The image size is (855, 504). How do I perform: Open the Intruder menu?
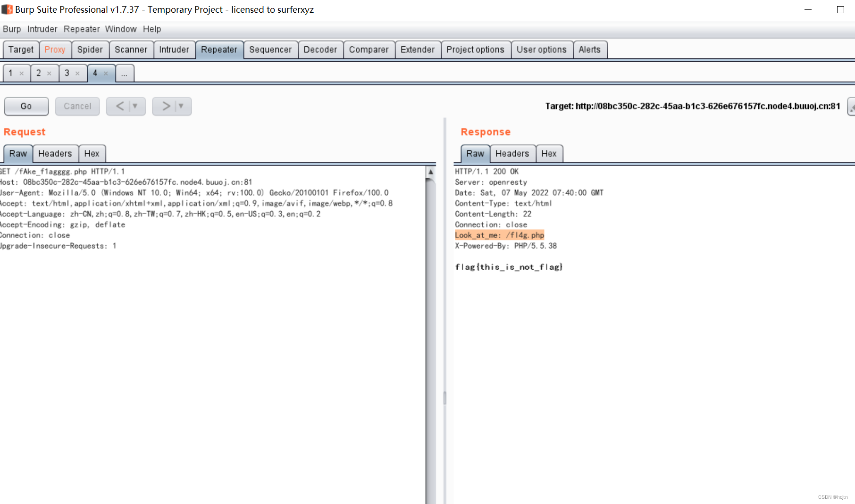(x=42, y=29)
